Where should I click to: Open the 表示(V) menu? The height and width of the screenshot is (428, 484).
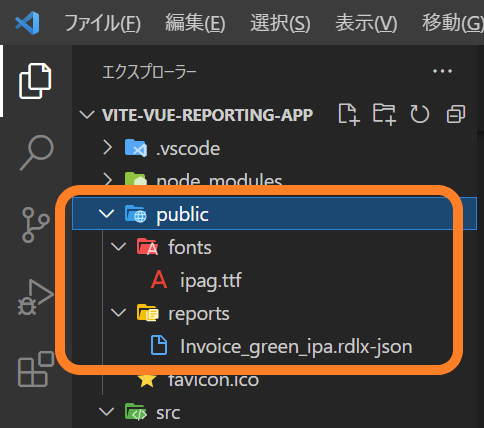click(x=366, y=23)
